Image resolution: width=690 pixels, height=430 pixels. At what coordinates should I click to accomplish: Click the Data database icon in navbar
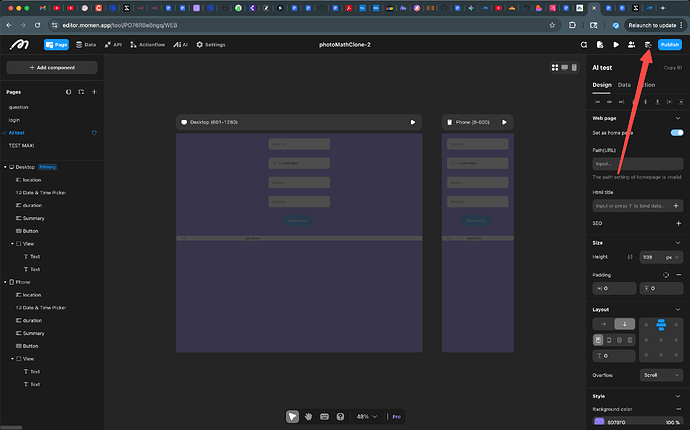[84, 45]
